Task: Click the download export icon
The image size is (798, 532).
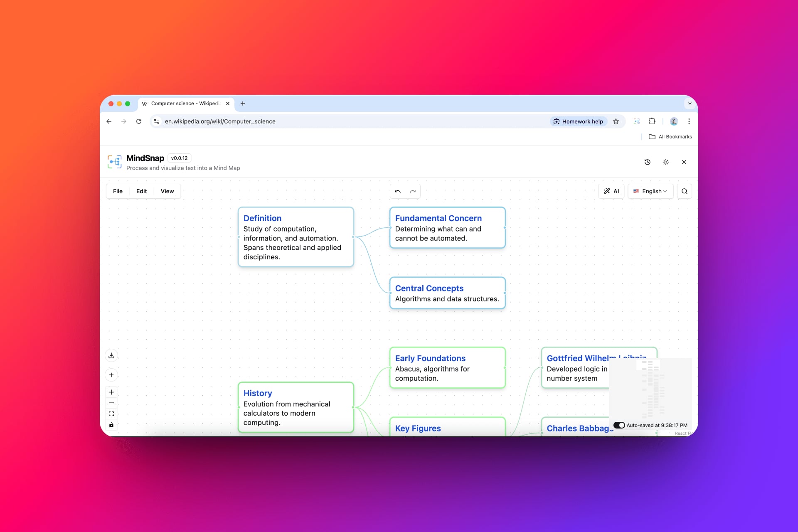Action: coord(111,355)
